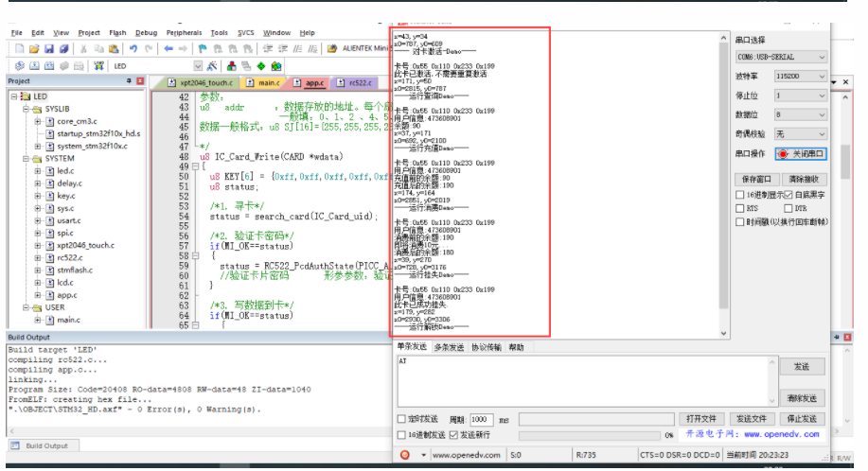The height and width of the screenshot is (471, 868).
Task: Toggle 白底黑字 checkbox
Action: (x=788, y=195)
